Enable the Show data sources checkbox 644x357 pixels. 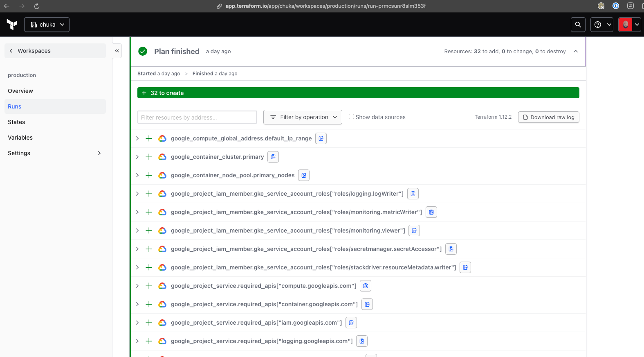[x=351, y=117]
